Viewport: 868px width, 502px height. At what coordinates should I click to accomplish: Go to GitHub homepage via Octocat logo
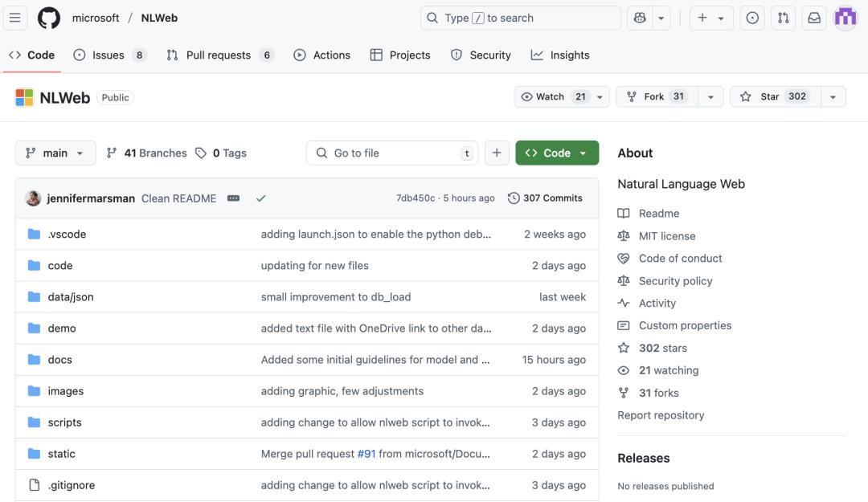[x=49, y=18]
